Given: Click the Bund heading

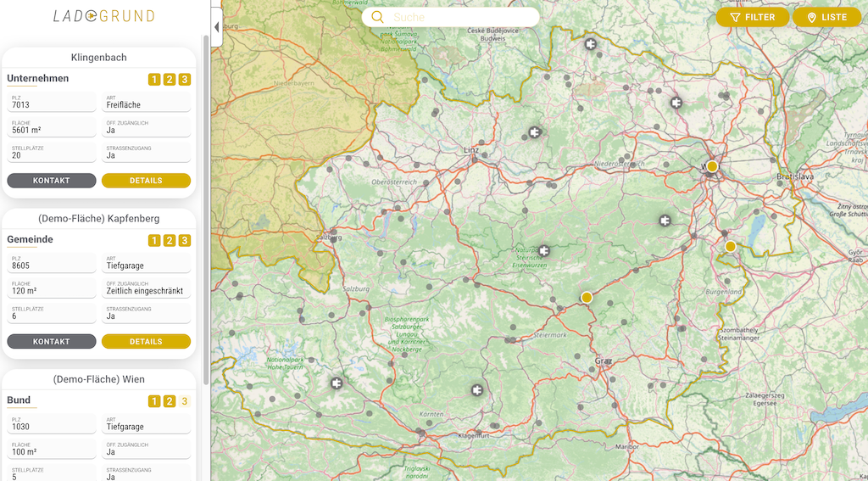Looking at the screenshot, I should coord(19,400).
